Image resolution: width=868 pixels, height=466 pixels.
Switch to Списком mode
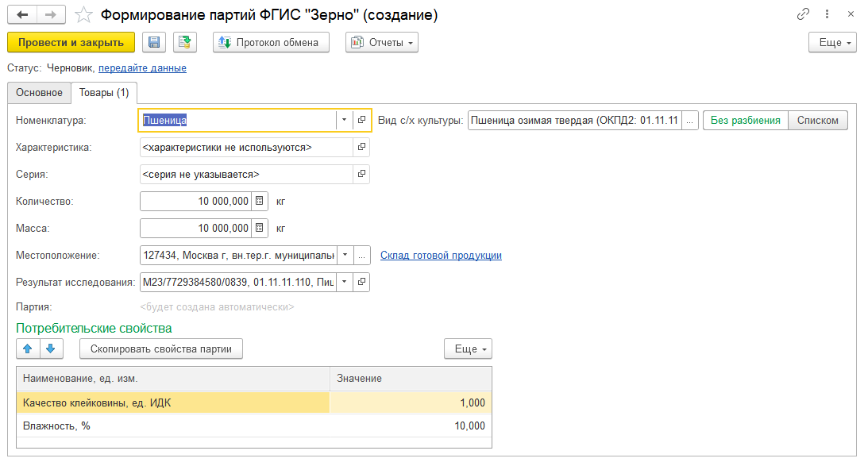coord(818,120)
